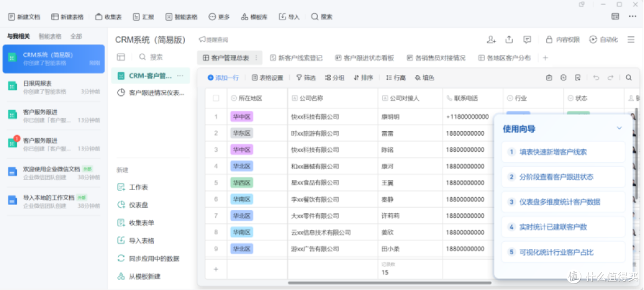
Task: Click the 新建文档 toolbar icon
Action: point(11,17)
